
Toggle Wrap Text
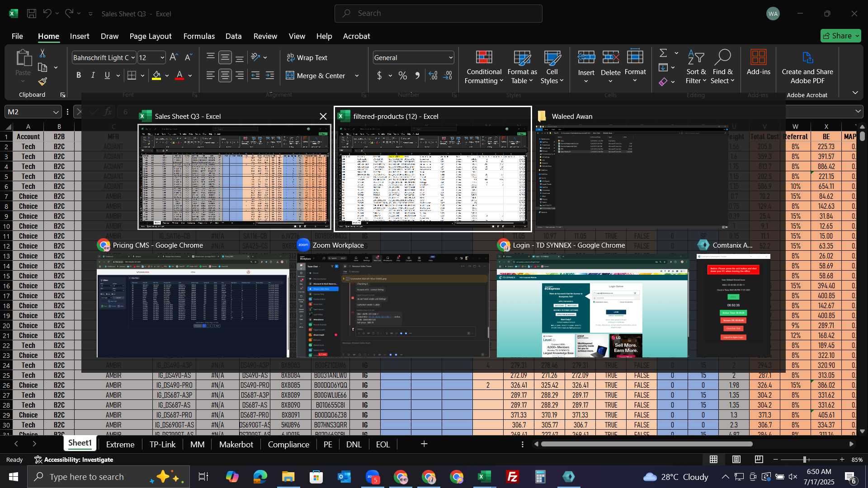coord(307,58)
